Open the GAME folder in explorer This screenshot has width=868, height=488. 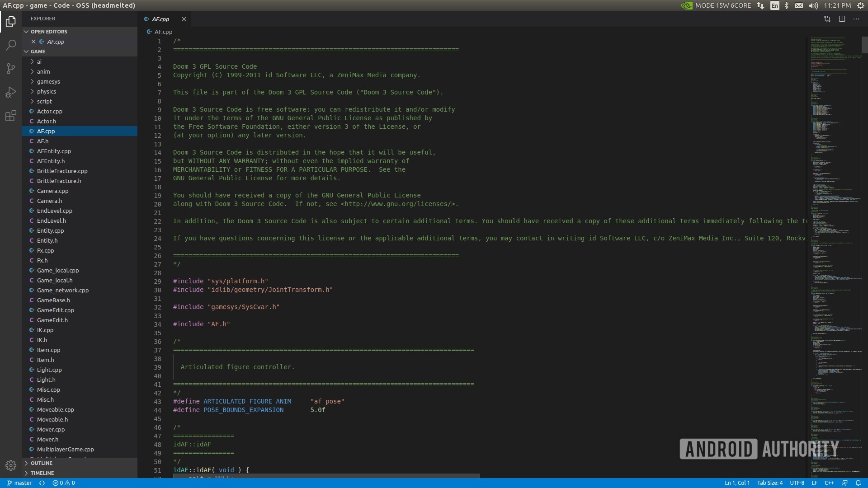tap(38, 51)
